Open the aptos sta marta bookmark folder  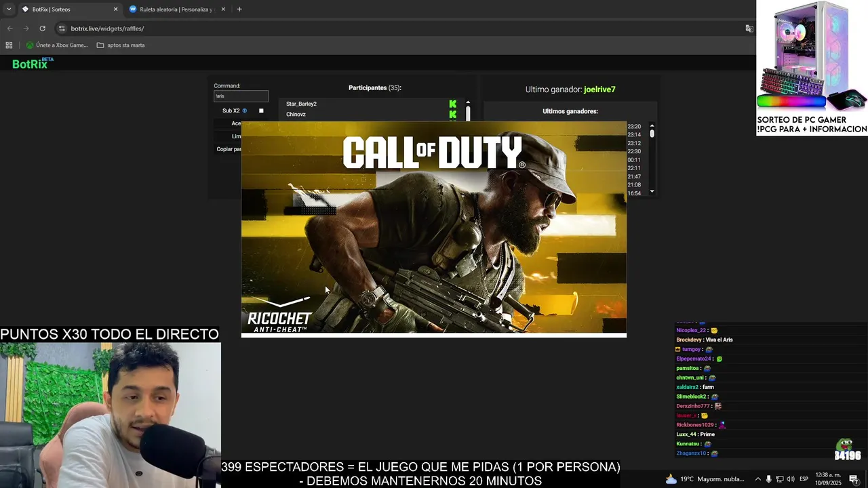click(x=121, y=45)
